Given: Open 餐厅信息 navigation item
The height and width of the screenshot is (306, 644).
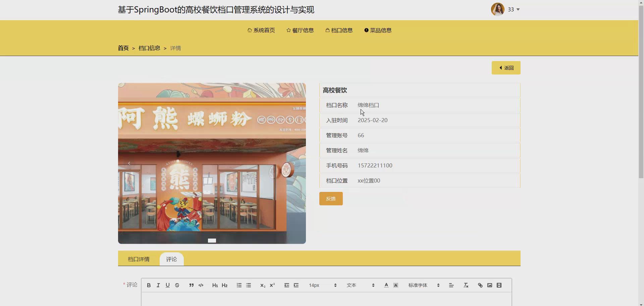Looking at the screenshot, I should tap(300, 30).
